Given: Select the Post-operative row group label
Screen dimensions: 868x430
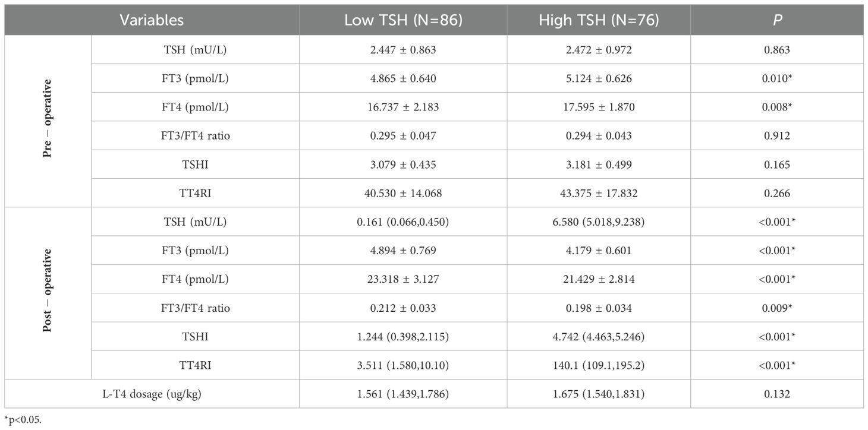Looking at the screenshot, I should [x=48, y=293].
